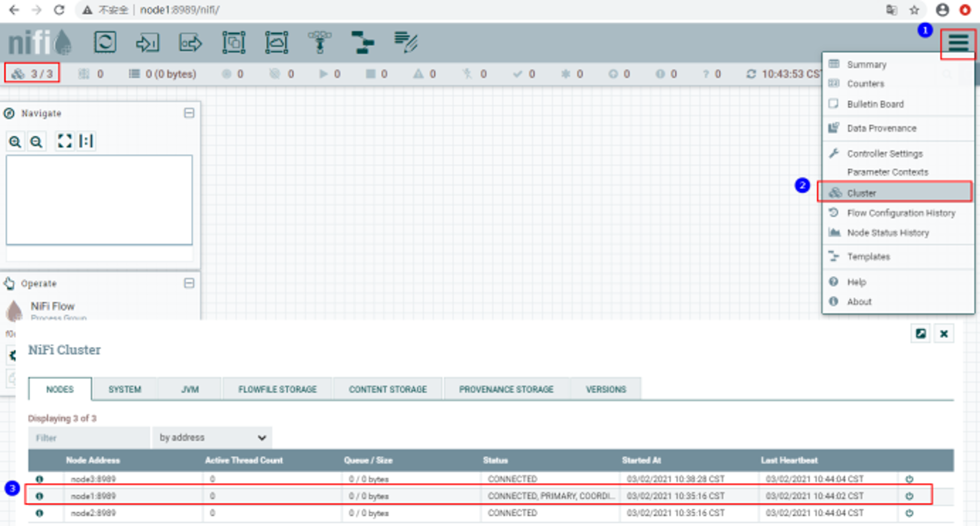Switch to the CONTENT STORAGE tab

click(x=388, y=389)
